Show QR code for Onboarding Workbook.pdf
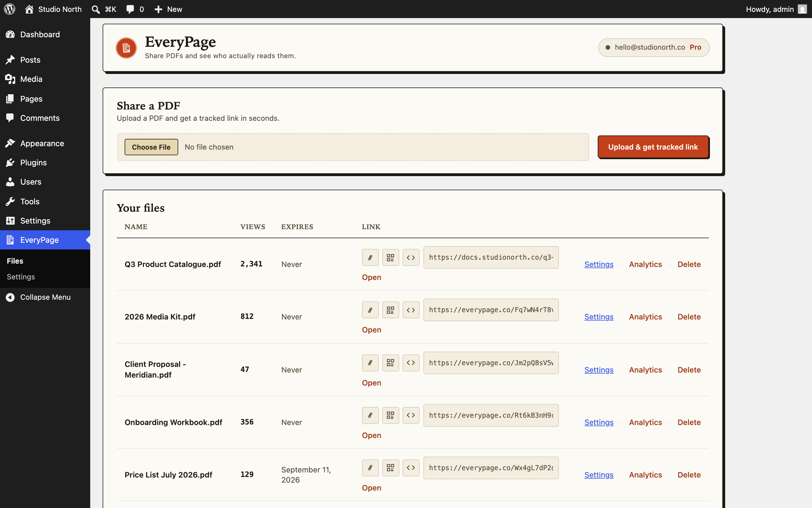812x508 pixels. (390, 415)
